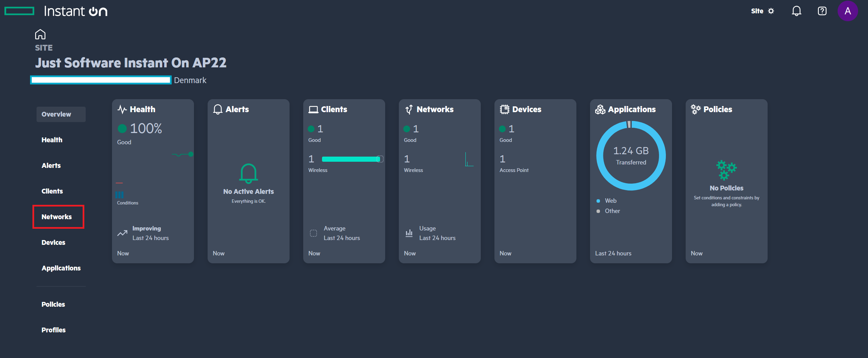Open Alerts in the sidebar
The width and height of the screenshot is (868, 358).
(x=51, y=165)
